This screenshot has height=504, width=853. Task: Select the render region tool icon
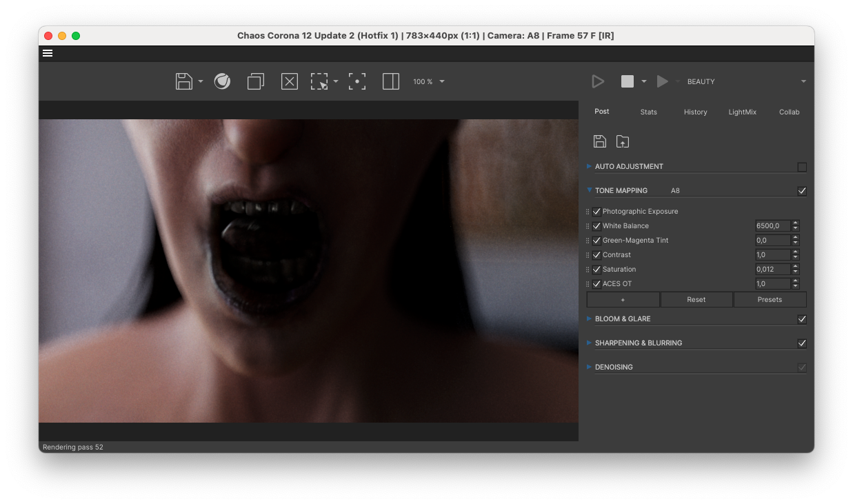(x=319, y=81)
